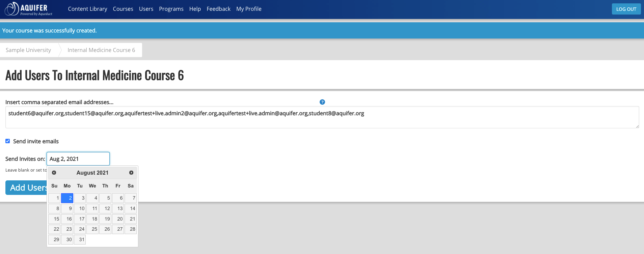Viewport: 644px width, 254px height.
Task: Click the August 2021 calendar title
Action: 92,173
